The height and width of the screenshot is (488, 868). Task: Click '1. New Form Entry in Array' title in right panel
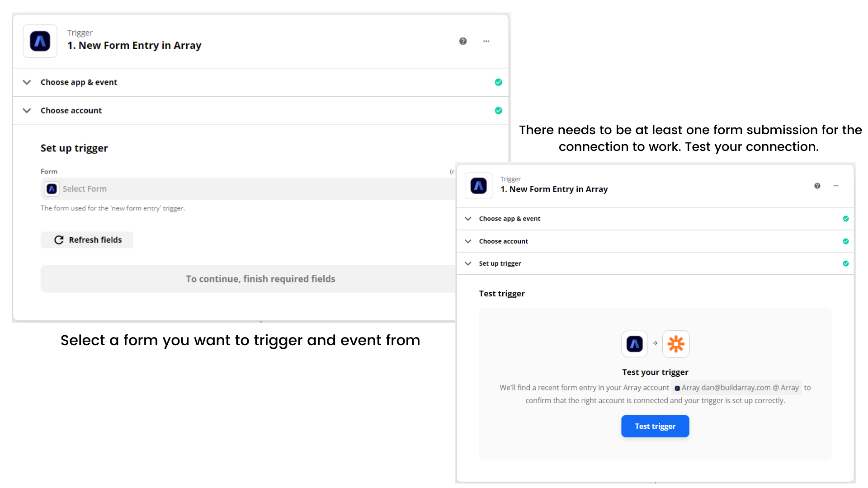pos(554,189)
